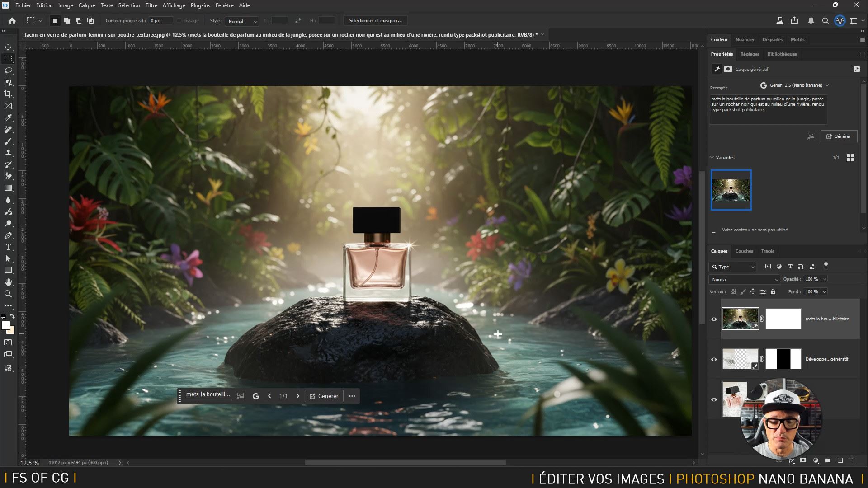The height and width of the screenshot is (488, 868).
Task: Select the Hand tool
Action: pyautogui.click(x=8, y=282)
